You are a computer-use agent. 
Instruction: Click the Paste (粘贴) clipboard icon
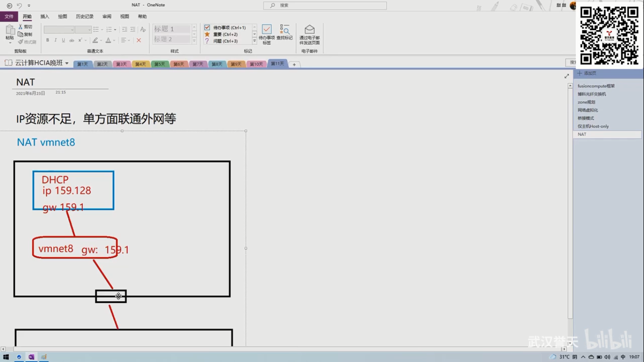coord(10,30)
